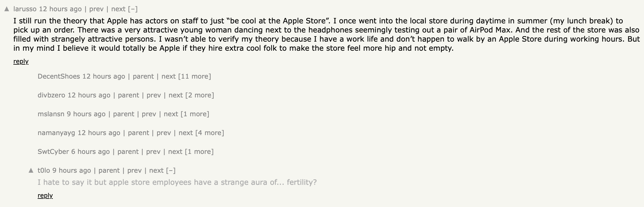
Task: Jump to next comment from larusso's header
Action: [x=118, y=9]
